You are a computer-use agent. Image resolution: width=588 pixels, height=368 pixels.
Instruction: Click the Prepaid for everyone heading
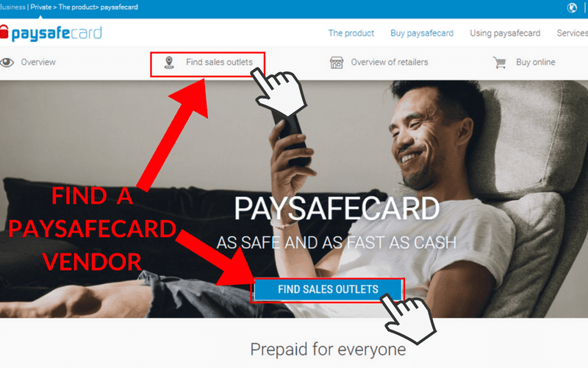(328, 350)
